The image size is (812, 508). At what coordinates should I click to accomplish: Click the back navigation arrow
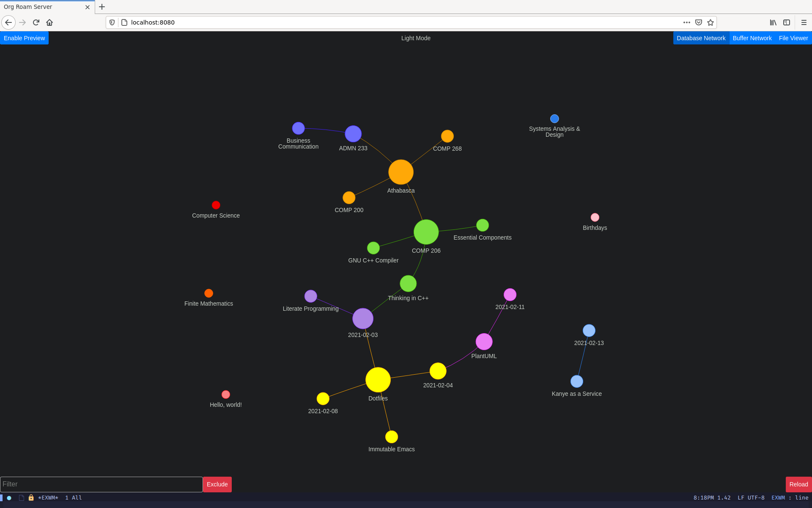8,22
